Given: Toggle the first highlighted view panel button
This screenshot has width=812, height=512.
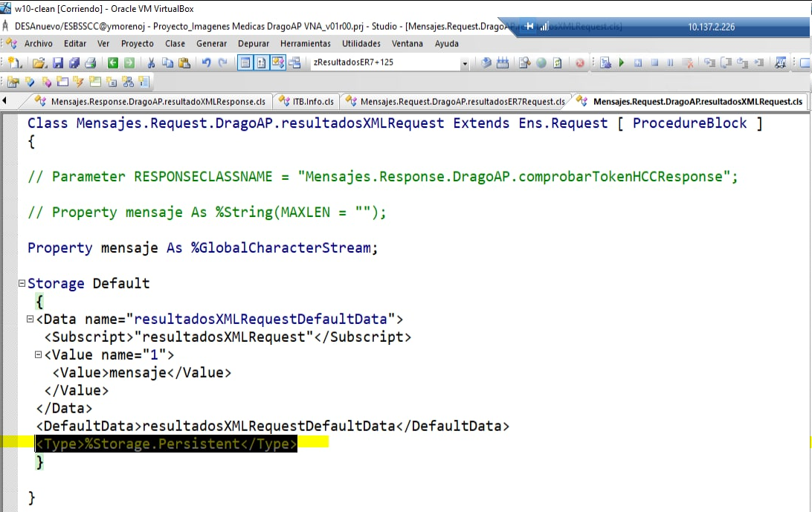Looking at the screenshot, I should tap(245, 63).
